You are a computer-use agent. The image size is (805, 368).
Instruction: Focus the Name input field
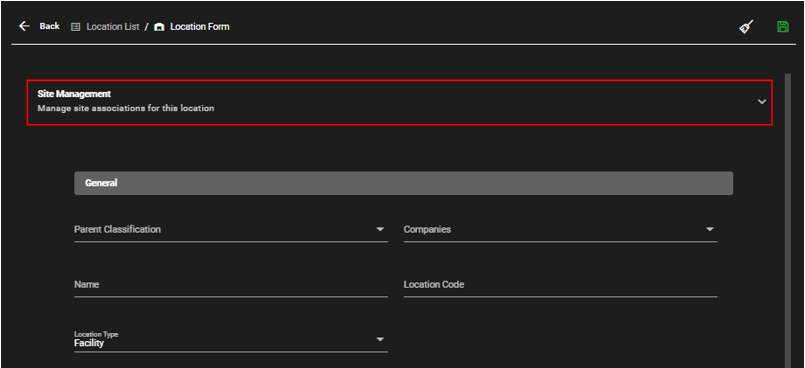pos(231,285)
